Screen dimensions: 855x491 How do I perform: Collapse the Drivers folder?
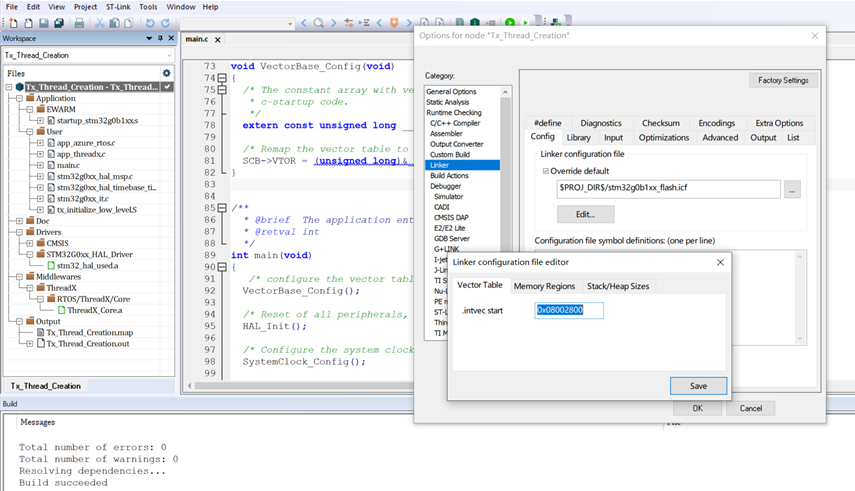pyautogui.click(x=19, y=232)
